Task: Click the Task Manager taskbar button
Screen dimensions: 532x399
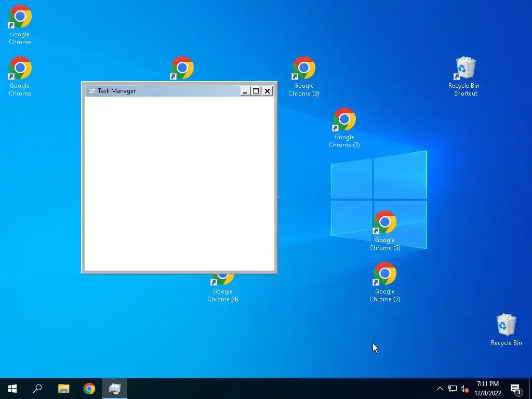Action: pos(115,389)
